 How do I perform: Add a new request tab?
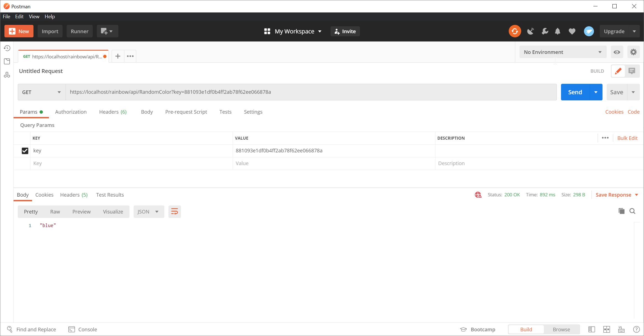pyautogui.click(x=118, y=56)
